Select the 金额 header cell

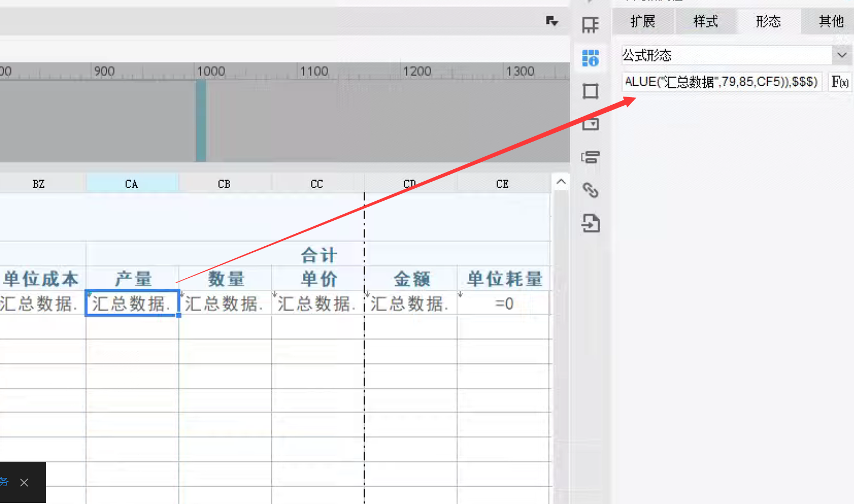(411, 279)
